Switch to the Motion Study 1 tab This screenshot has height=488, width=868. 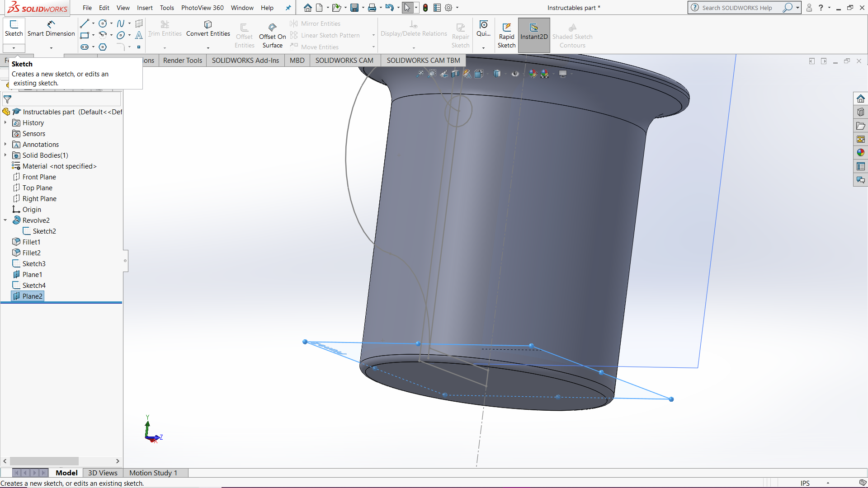coord(153,473)
